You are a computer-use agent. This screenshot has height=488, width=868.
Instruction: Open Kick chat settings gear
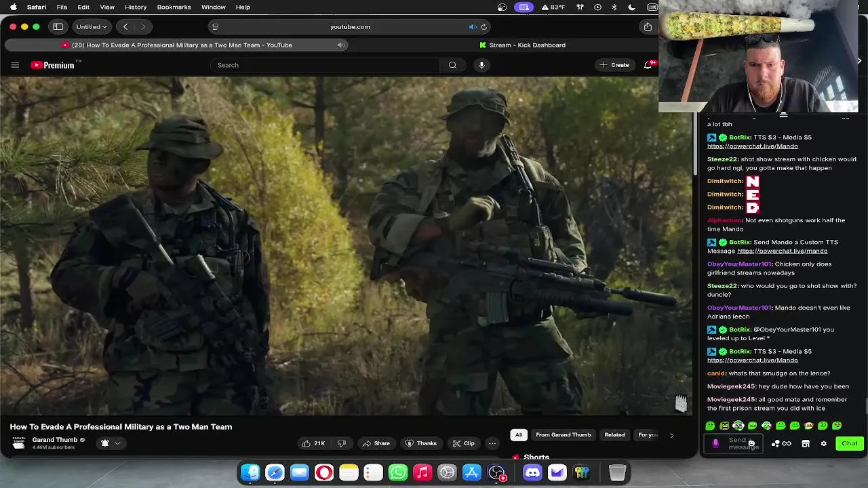tap(823, 443)
